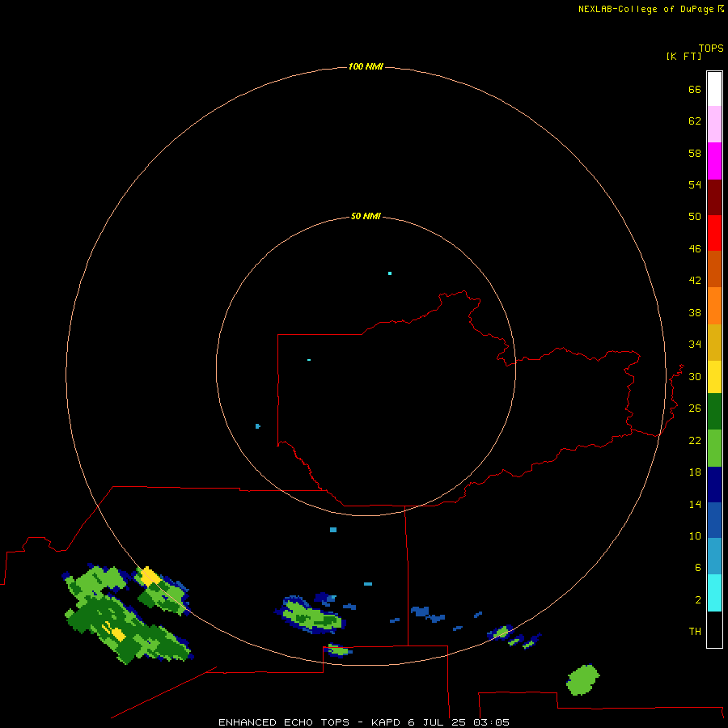
Task: Click the gold 38 kft legend swatch
Action: tap(714, 342)
